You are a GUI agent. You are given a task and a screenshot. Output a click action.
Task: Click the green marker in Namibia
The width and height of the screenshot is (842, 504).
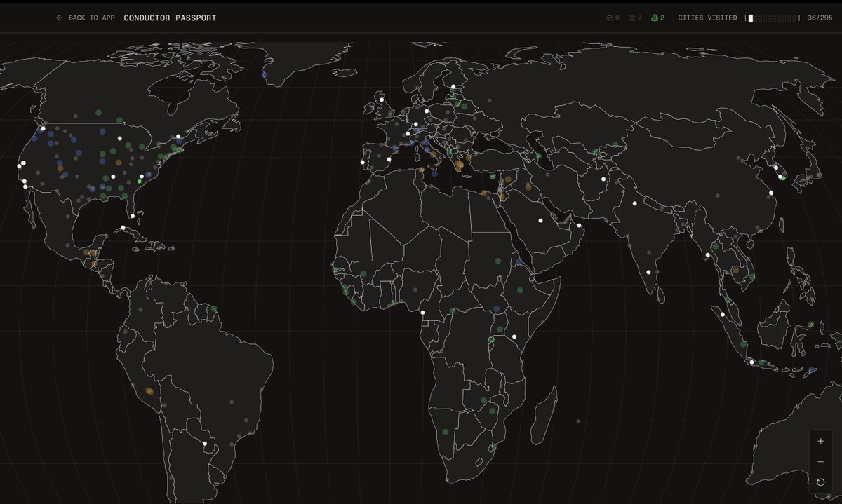tap(446, 431)
